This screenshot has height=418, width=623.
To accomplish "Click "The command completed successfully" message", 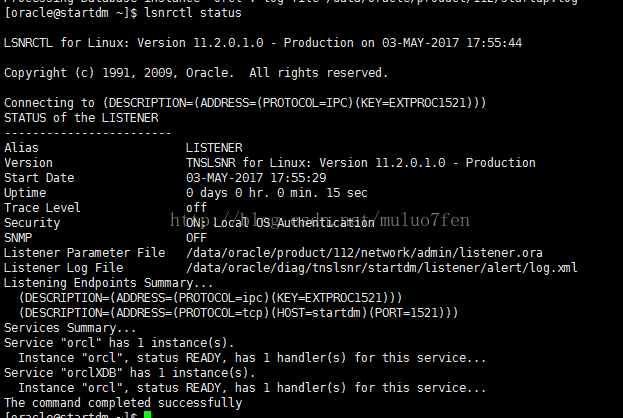I will click(x=123, y=403).
